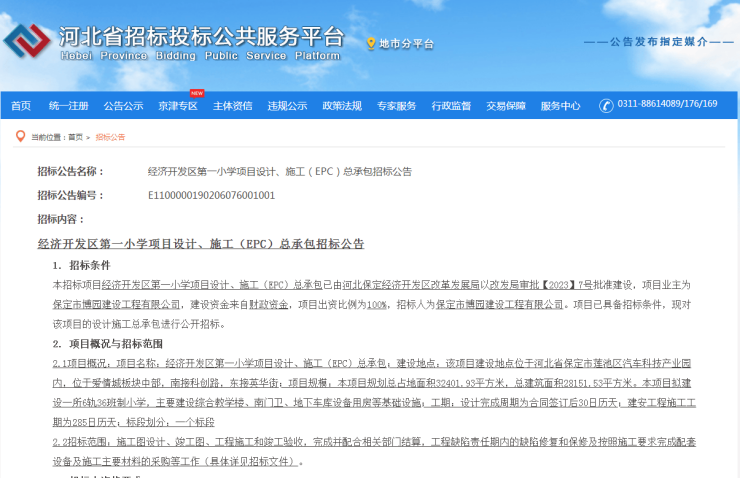Click the platform logo icon in header
740x478 pixels.
pyautogui.click(x=28, y=42)
